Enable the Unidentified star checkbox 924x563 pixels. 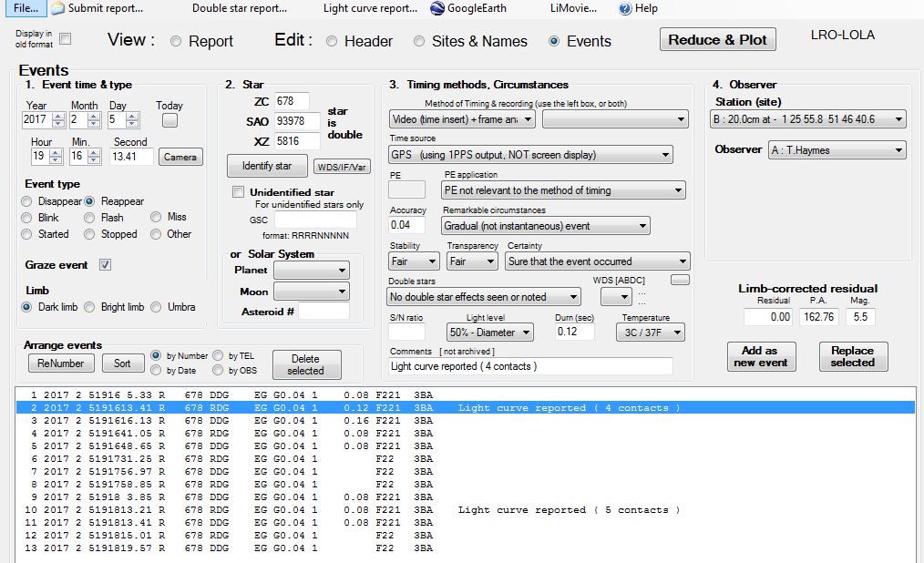[x=239, y=192]
